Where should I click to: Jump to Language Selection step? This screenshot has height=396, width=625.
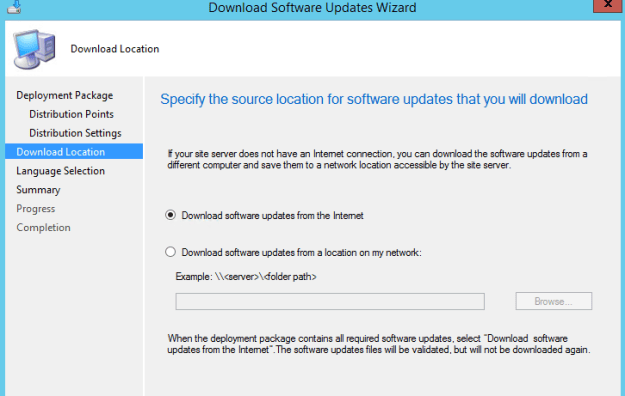pyautogui.click(x=61, y=171)
